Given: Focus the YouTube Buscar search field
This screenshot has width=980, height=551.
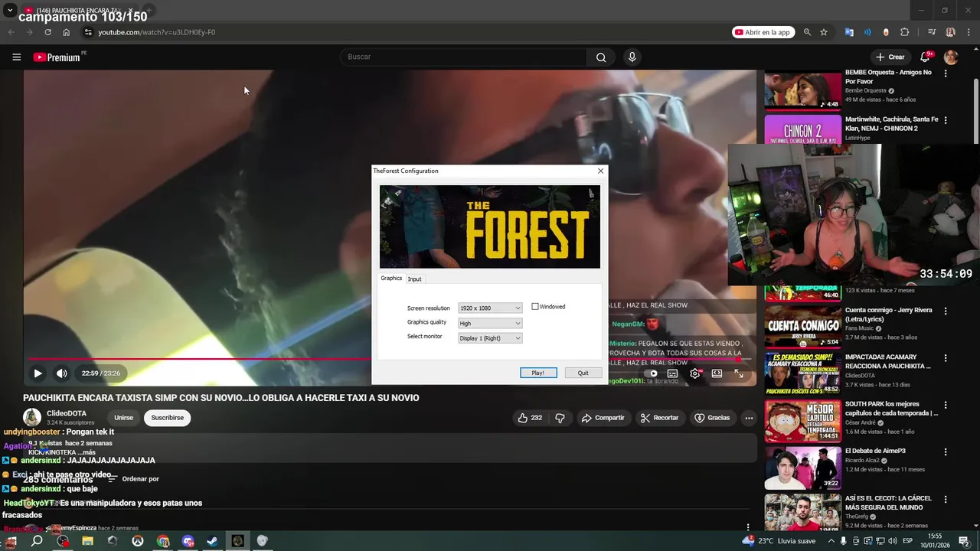Looking at the screenshot, I should point(463,57).
